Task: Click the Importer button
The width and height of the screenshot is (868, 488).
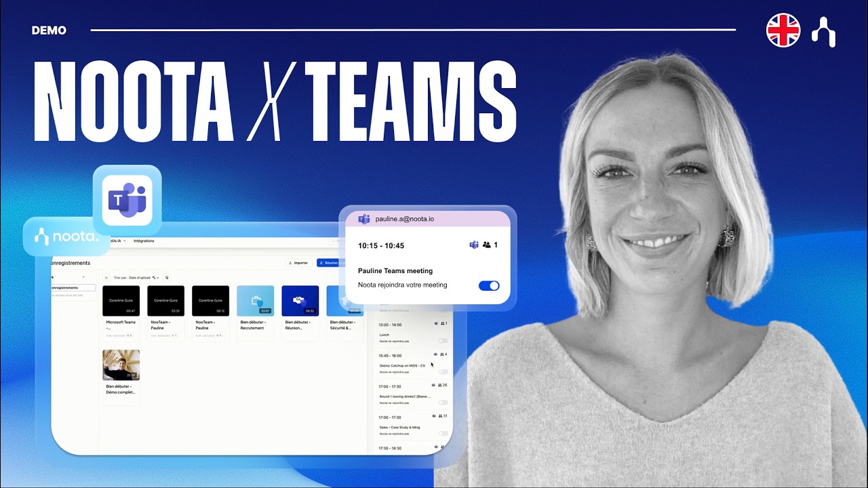Action: [298, 262]
